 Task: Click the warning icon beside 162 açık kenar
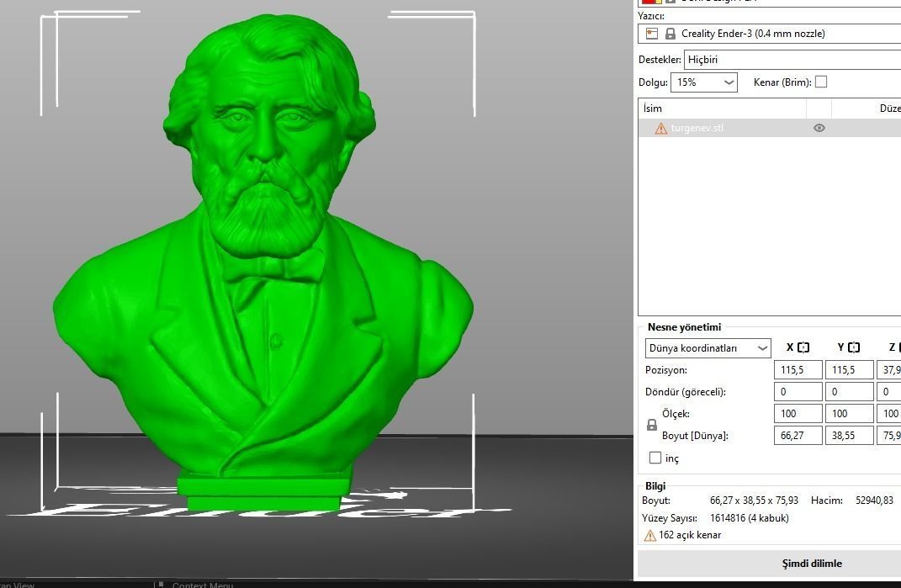pyautogui.click(x=650, y=536)
